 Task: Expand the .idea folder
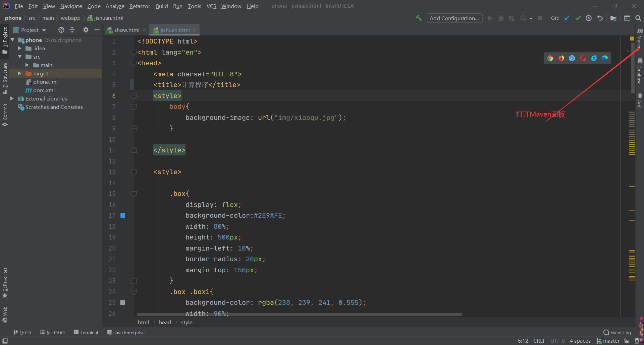click(x=19, y=48)
